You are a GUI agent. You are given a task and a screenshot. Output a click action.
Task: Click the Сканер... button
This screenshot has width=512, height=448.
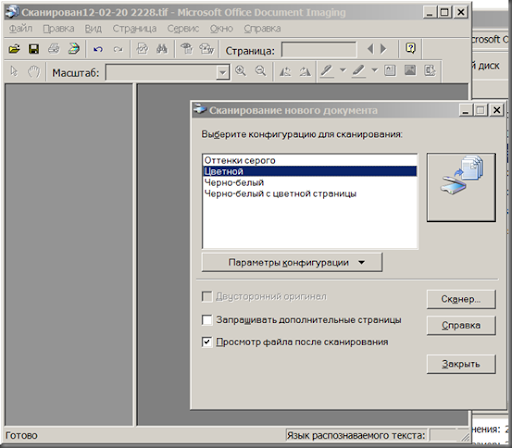461,299
